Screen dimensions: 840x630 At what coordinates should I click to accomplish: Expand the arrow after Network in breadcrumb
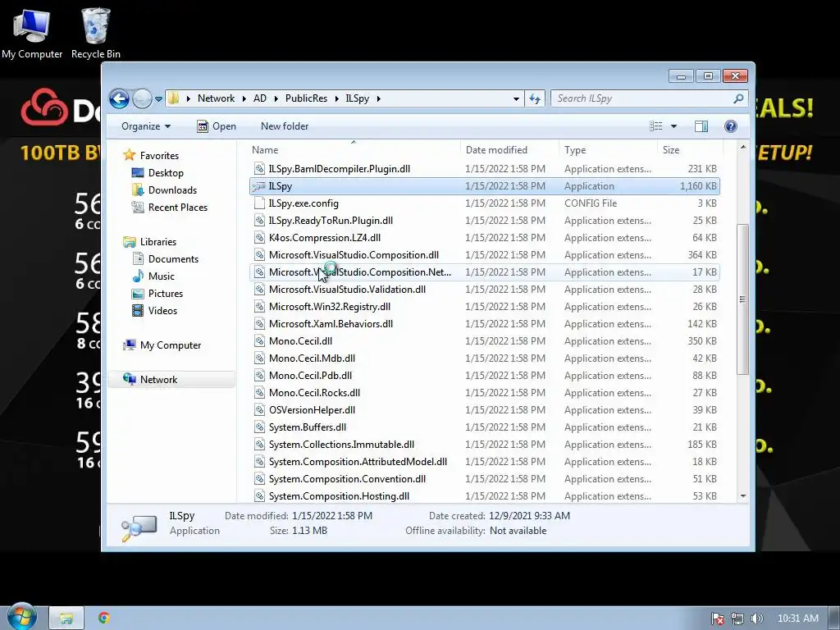[244, 98]
